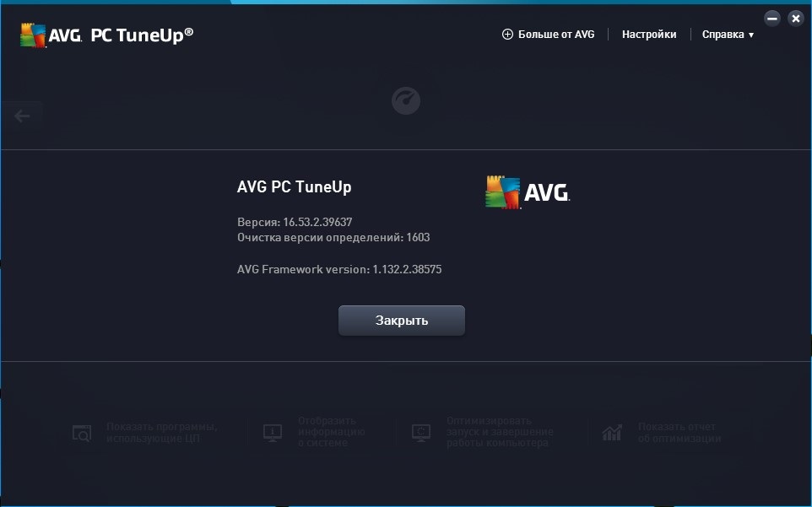Select Показать программы, использующие ЦП

pyautogui.click(x=145, y=433)
